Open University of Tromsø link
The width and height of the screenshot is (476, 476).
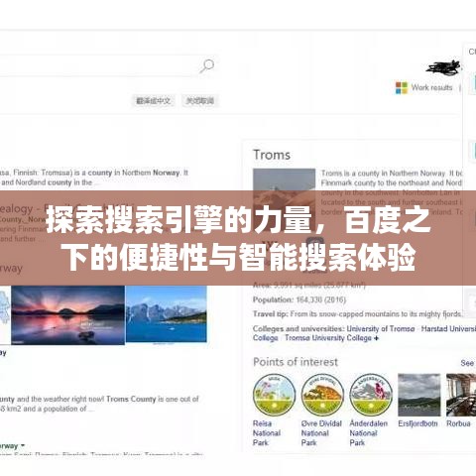click(381, 328)
